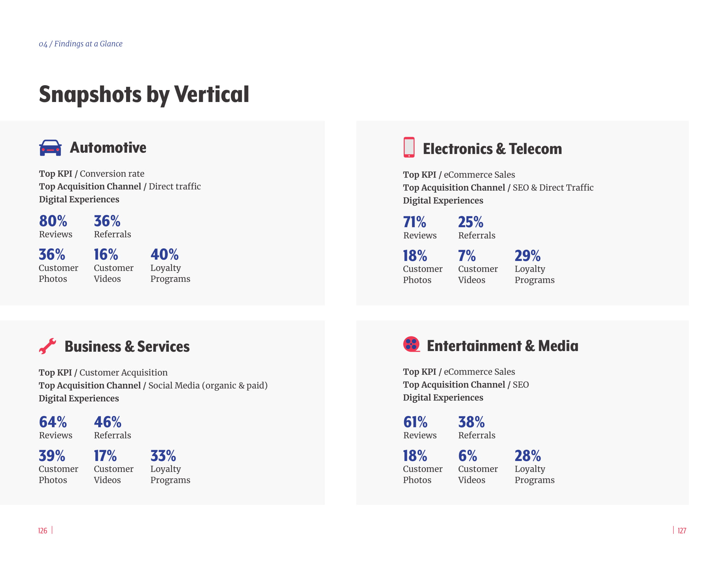Click the "Social Media (organic & paid)" channel text
Viewport: 728px width, 563px height.
point(208,385)
